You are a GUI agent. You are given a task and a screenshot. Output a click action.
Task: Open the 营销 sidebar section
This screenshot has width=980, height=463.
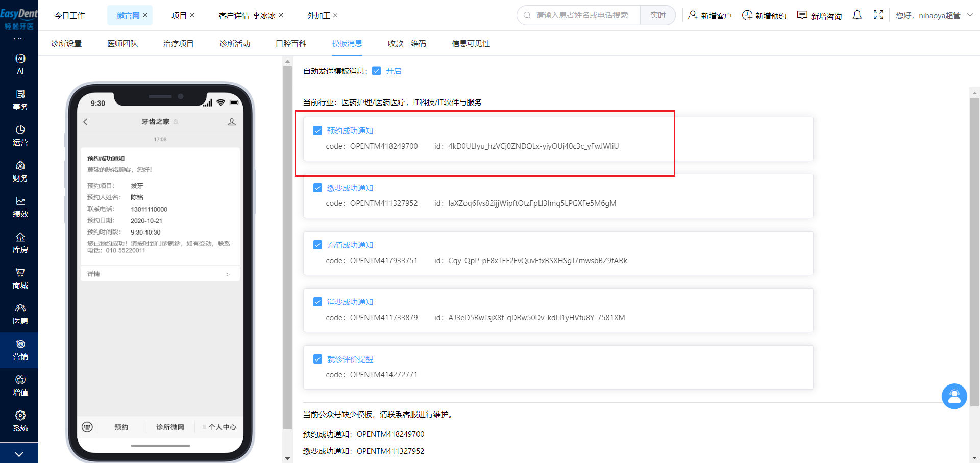[x=20, y=350]
